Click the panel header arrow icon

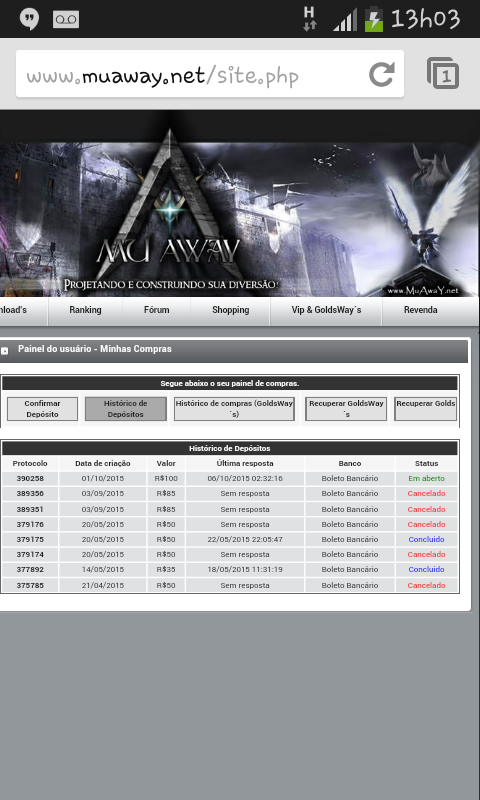5,351
